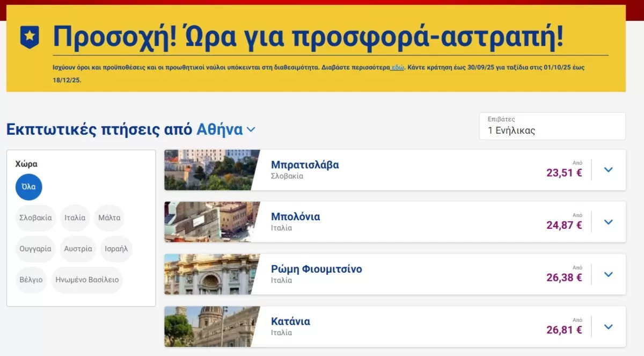Filter flights by Αυστρία
Screen dimensions: 644x356
(x=78, y=249)
